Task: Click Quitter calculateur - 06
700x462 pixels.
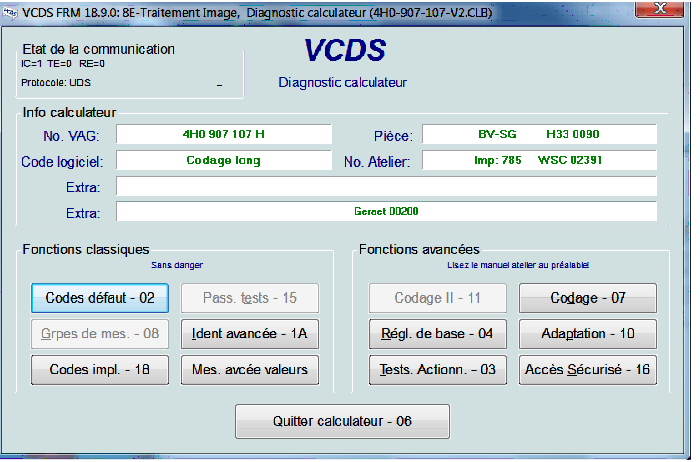Action: pyautogui.click(x=342, y=421)
